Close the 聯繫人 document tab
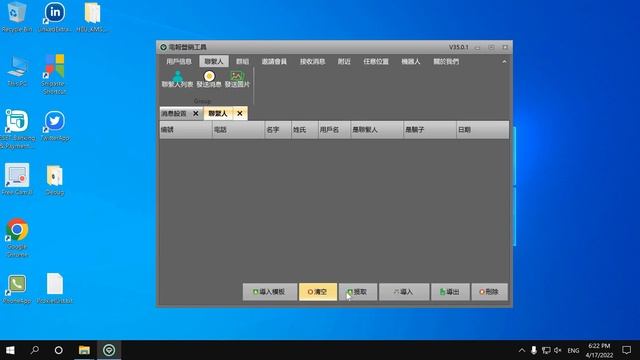This screenshot has width=640, height=360. (x=240, y=113)
